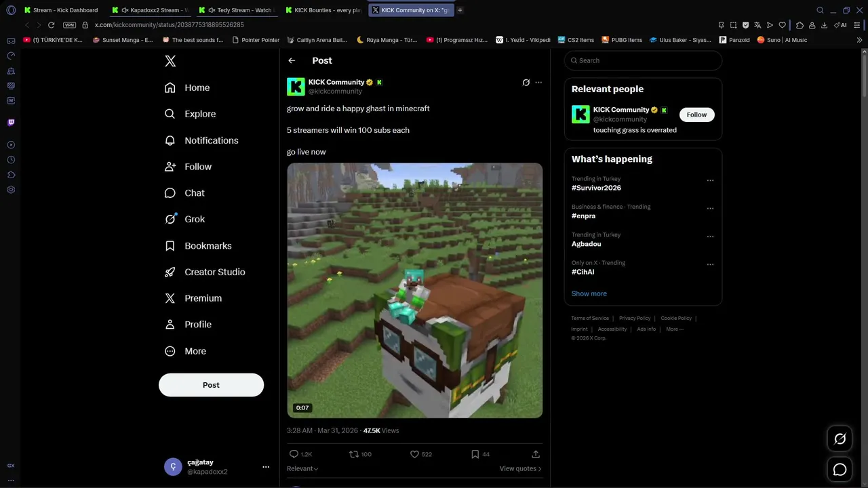
Task: Click the X search input field
Action: point(643,60)
